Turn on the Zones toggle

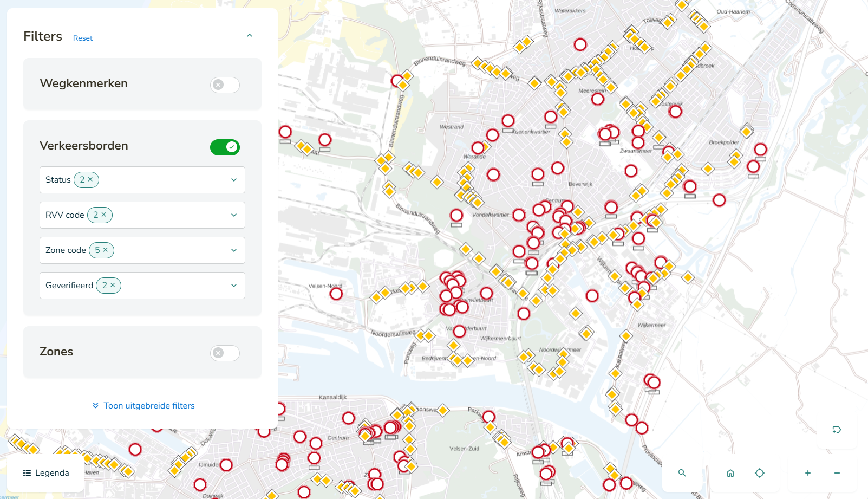[225, 353]
